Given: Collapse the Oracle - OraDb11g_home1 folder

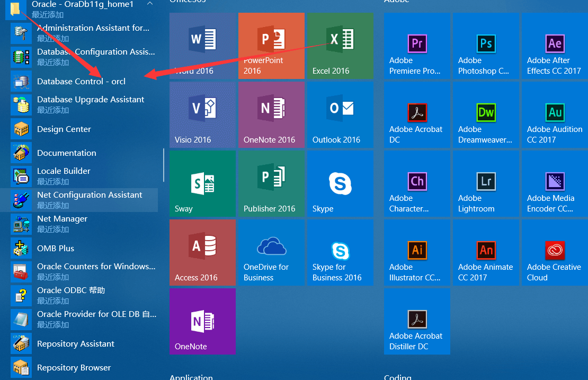Looking at the screenshot, I should click(x=149, y=4).
